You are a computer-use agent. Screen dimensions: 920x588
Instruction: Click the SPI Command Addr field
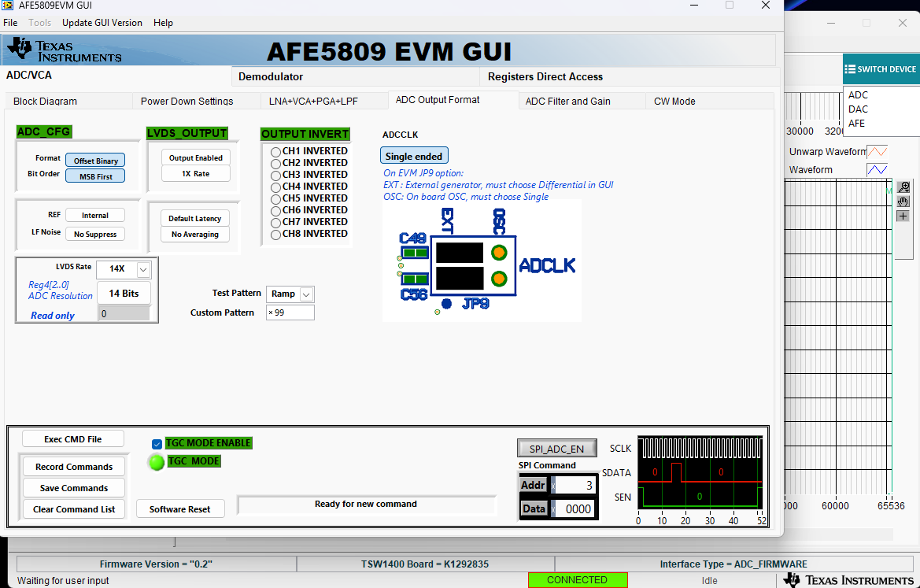pos(575,485)
